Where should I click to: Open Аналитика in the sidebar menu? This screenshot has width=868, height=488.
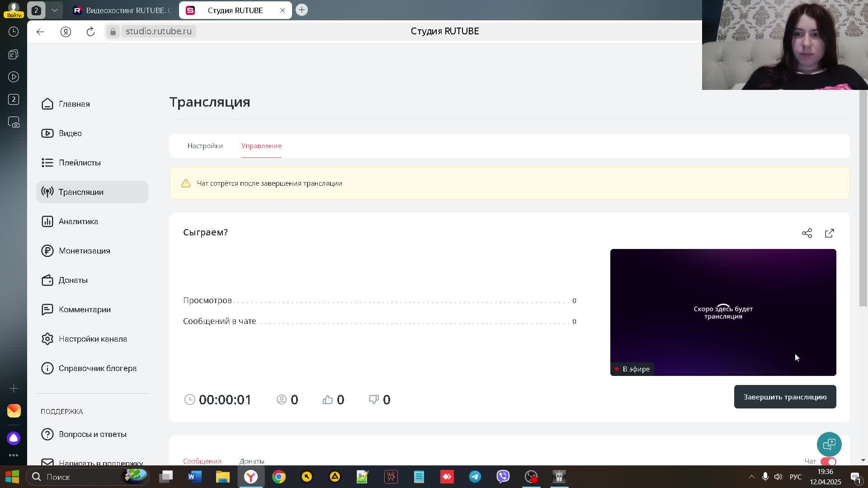78,221
